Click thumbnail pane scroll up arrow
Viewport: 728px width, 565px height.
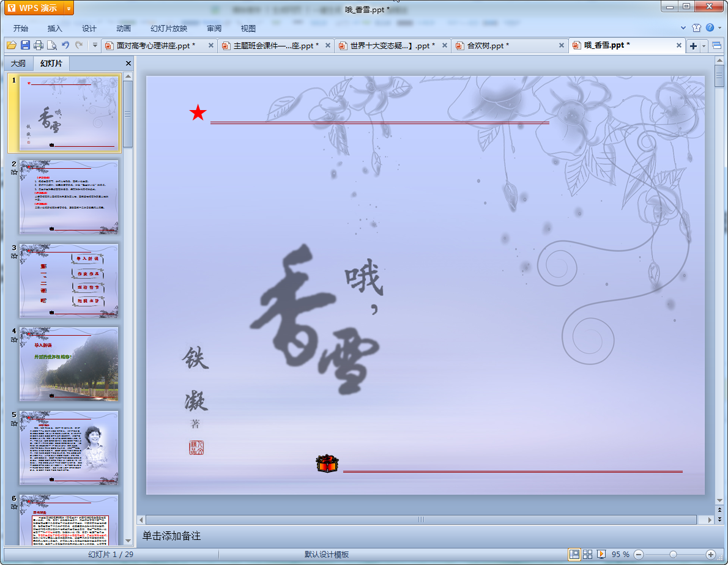pos(128,76)
